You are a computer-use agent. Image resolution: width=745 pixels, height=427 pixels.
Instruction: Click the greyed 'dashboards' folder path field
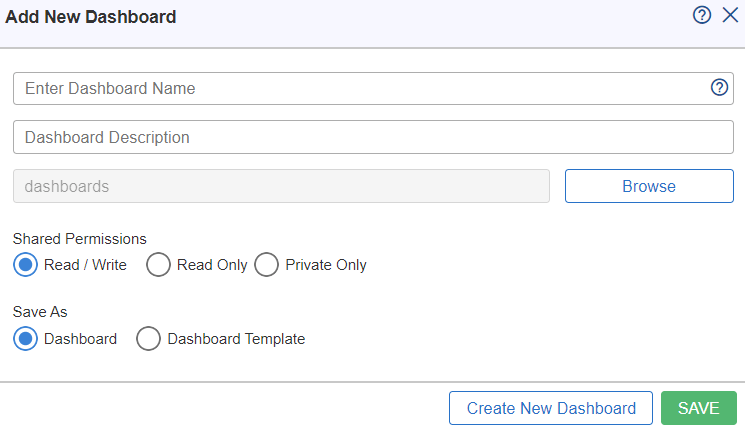click(x=281, y=186)
